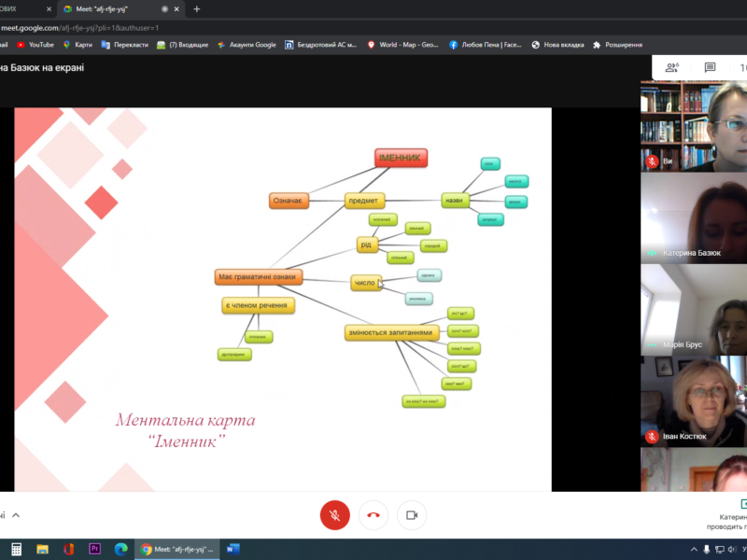
Task: Click the browser address bar
Action: [280, 27]
